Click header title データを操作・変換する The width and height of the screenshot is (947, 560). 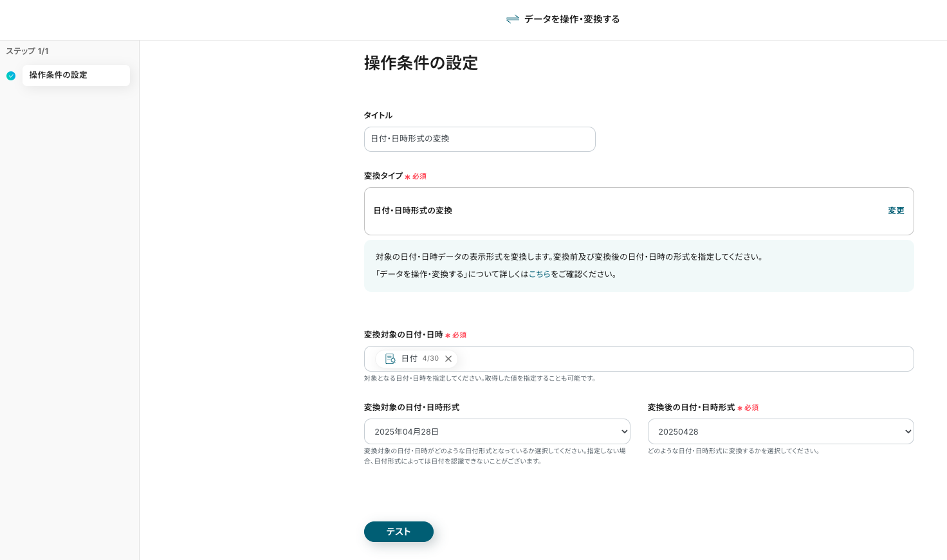point(571,19)
